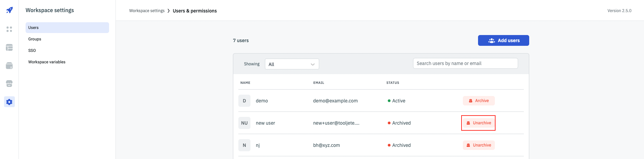Select Users in the settings menu
Viewport: 644px width, 159px height.
67,28
